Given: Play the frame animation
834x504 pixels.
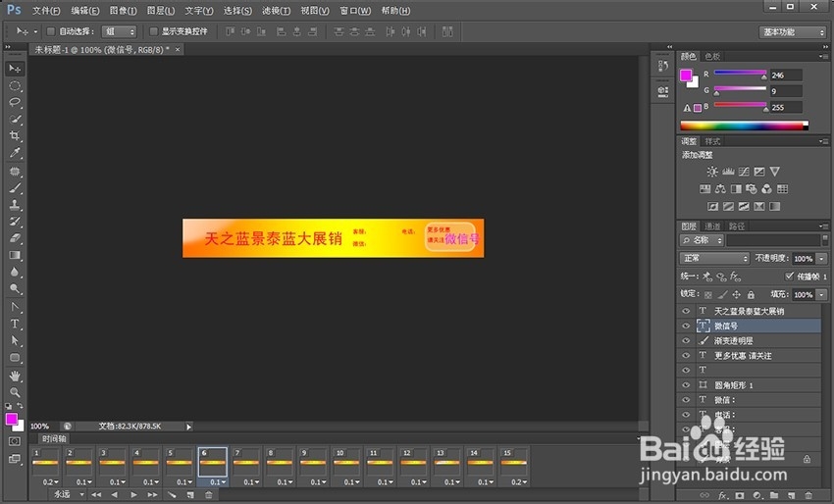Looking at the screenshot, I should (x=133, y=495).
